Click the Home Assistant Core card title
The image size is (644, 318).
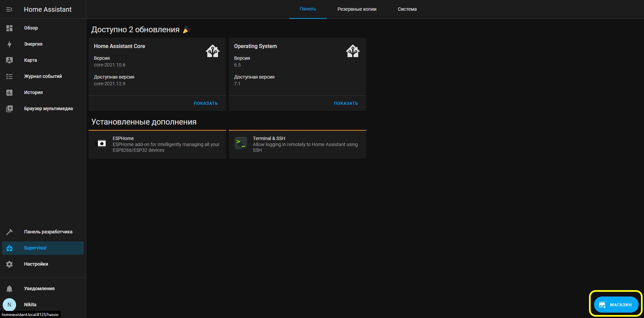(x=119, y=46)
